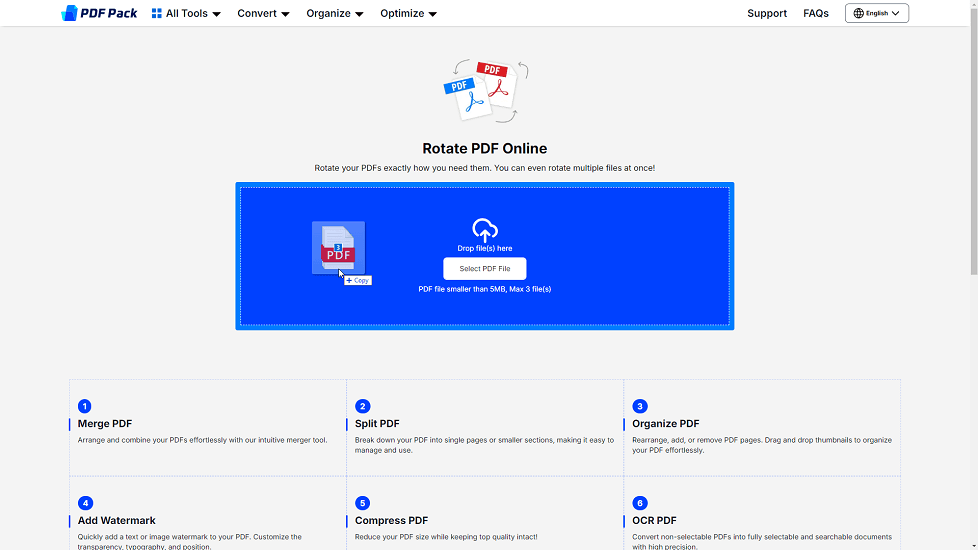The width and height of the screenshot is (978, 550).
Task: Click the number 3 Organize PDF badge
Action: click(x=640, y=406)
